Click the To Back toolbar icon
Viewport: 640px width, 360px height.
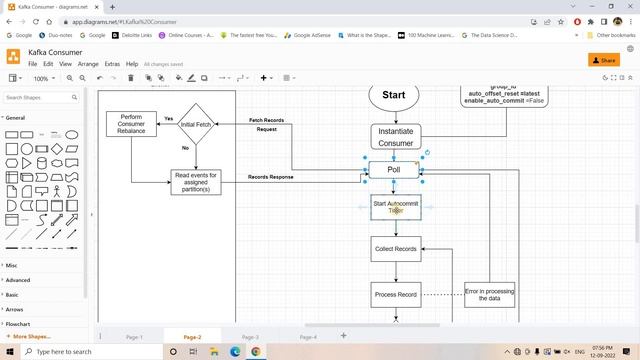161,78
